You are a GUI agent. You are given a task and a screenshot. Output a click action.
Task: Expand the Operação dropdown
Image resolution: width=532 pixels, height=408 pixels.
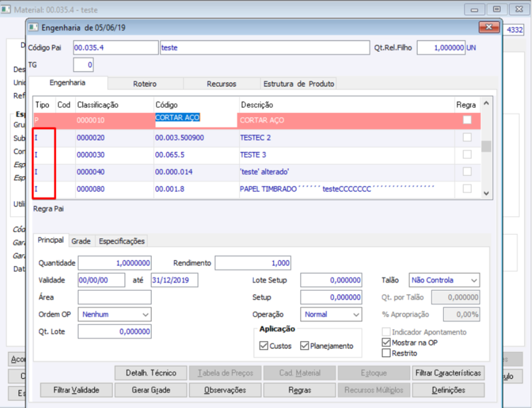click(x=355, y=314)
